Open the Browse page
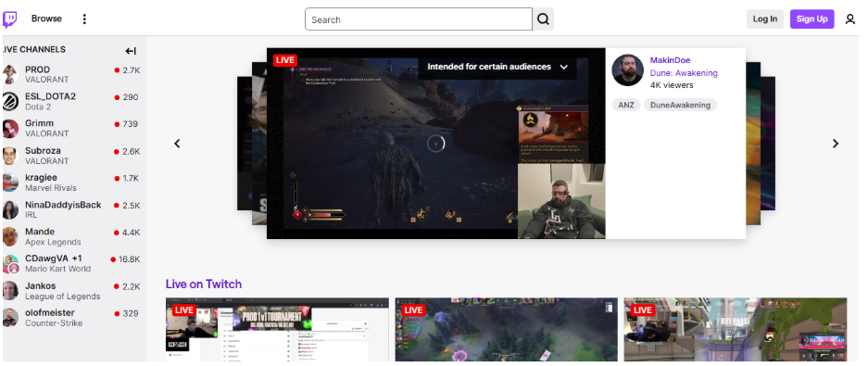Viewport: 868px width, 366px height. click(x=46, y=19)
